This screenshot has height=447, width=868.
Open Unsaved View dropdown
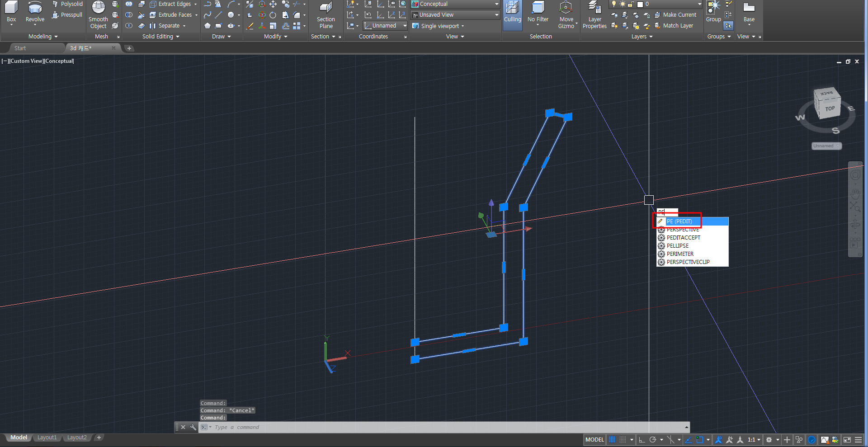[x=455, y=15]
